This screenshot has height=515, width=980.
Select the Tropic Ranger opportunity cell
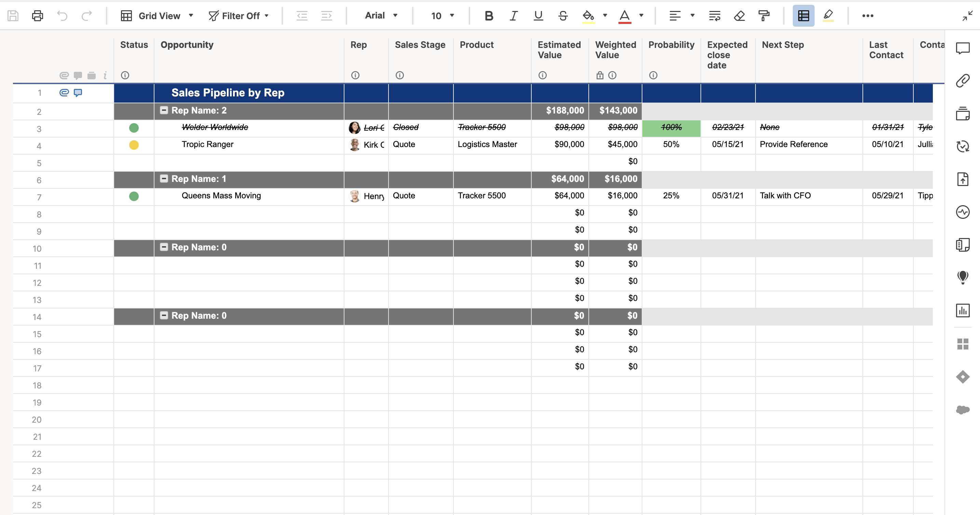pos(207,145)
